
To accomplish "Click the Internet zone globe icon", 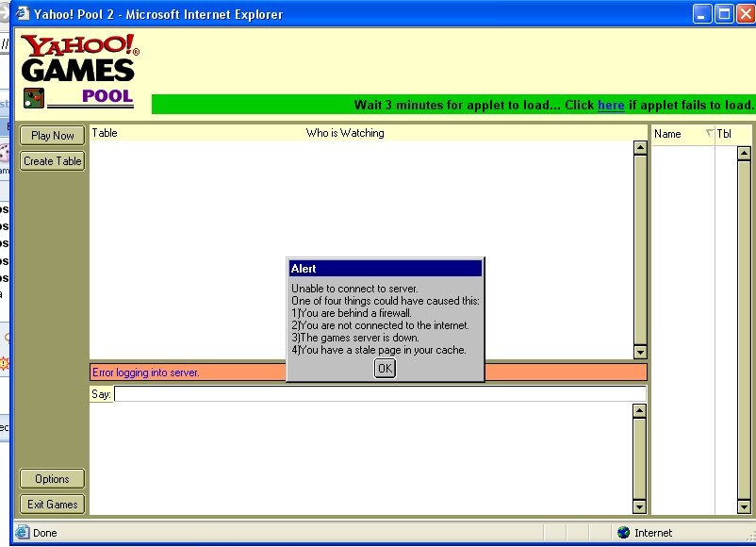I will tap(623, 533).
